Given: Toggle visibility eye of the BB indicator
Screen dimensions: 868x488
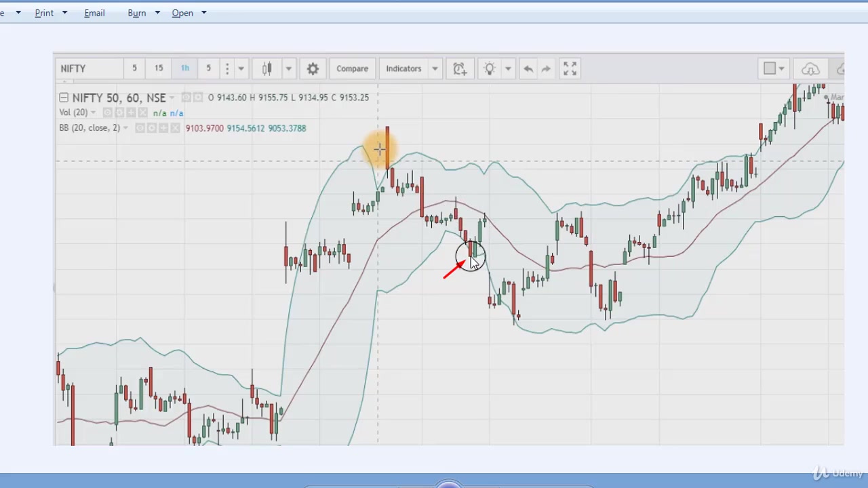Looking at the screenshot, I should pyautogui.click(x=140, y=128).
